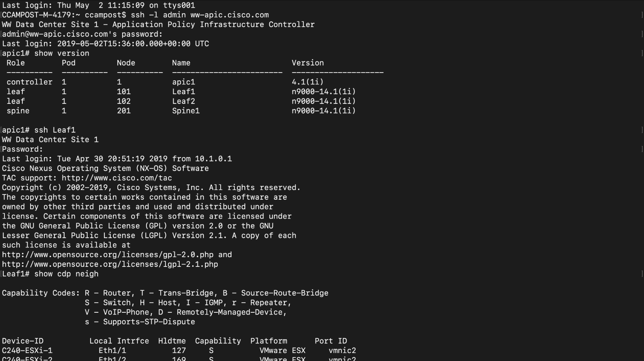The width and height of the screenshot is (644, 361).
Task: Click the Eth1/1 local interface entry
Action: (112, 351)
